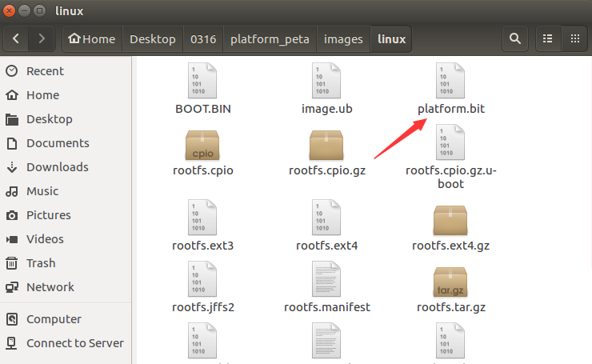
Task: Open Videos in the sidebar
Action: [66, 239]
